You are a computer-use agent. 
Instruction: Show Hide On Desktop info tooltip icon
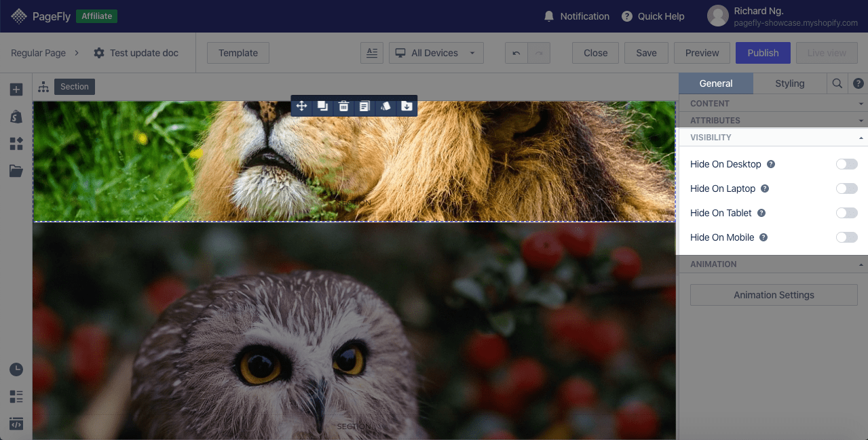coord(771,164)
